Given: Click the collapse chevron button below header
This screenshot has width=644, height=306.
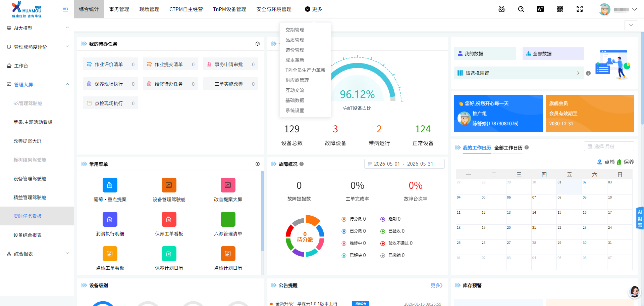Looking at the screenshot, I should click(x=631, y=25).
